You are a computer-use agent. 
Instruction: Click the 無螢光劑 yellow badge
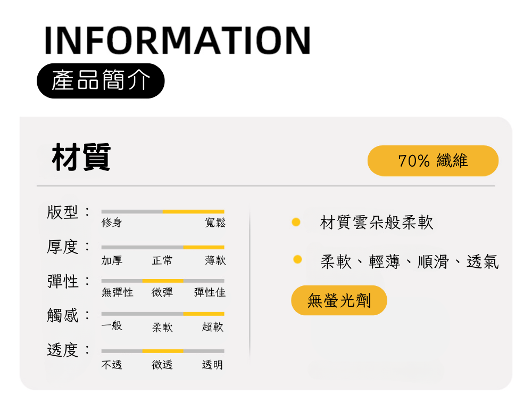click(x=339, y=300)
